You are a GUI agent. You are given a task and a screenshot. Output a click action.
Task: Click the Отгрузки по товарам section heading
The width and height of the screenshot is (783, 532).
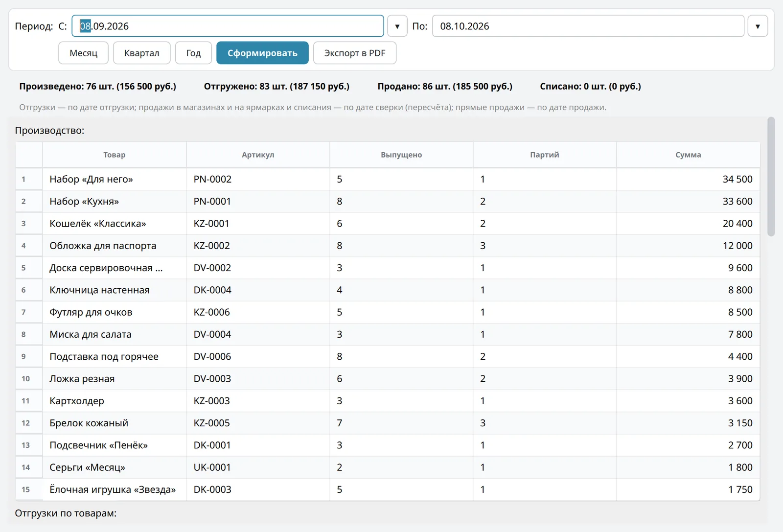(66, 513)
